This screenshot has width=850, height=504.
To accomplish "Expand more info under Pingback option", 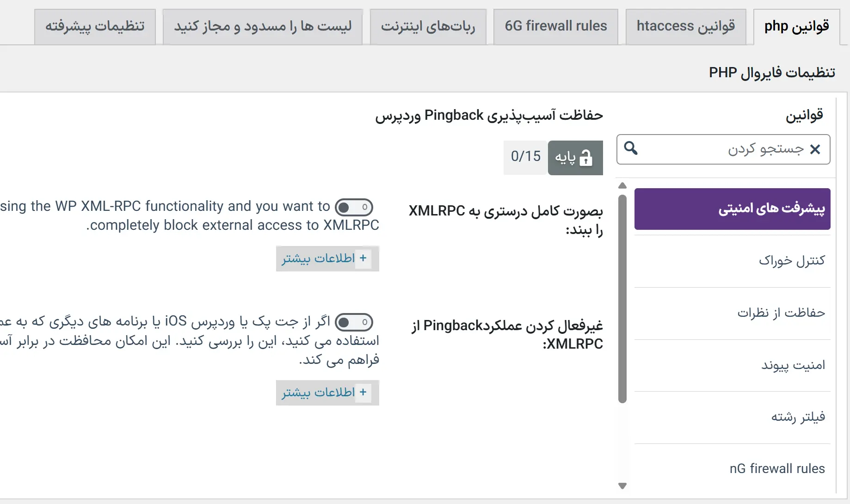I will (327, 393).
